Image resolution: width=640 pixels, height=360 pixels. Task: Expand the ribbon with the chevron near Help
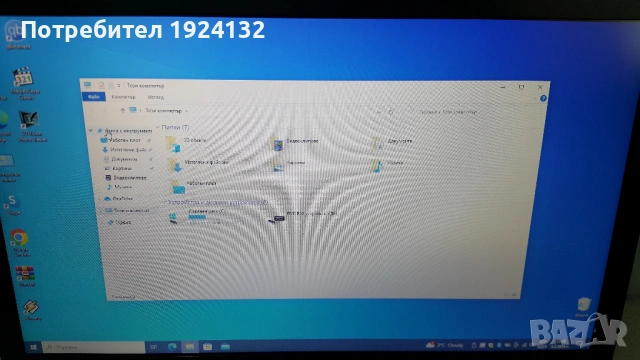(x=535, y=98)
